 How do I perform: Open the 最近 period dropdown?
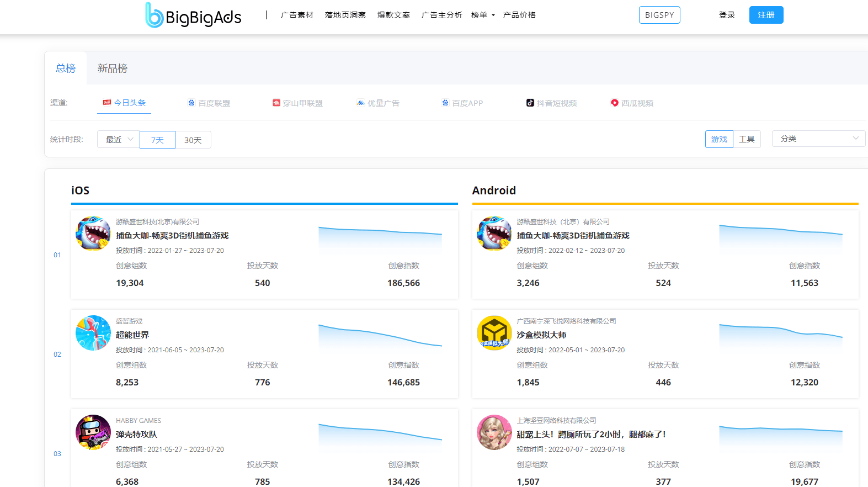point(119,140)
